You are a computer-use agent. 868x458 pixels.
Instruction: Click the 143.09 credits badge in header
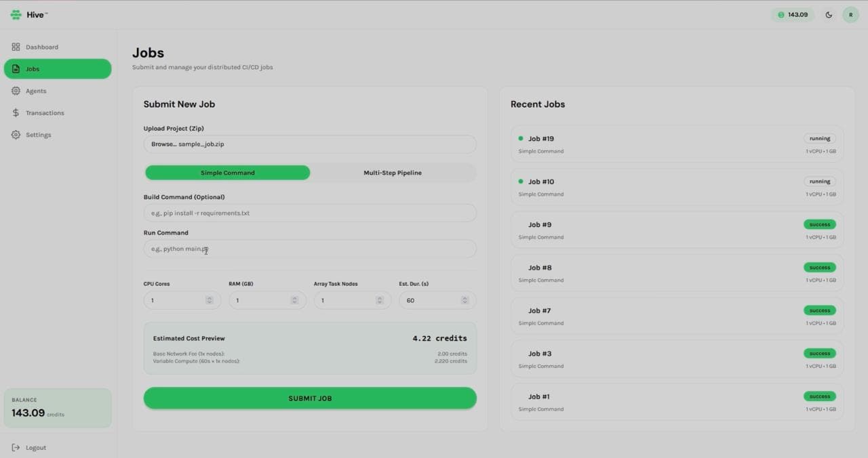(x=792, y=14)
